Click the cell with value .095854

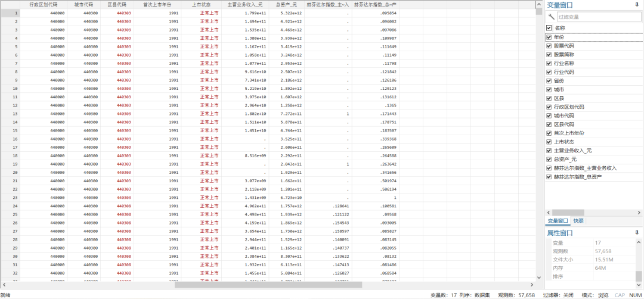(376, 13)
